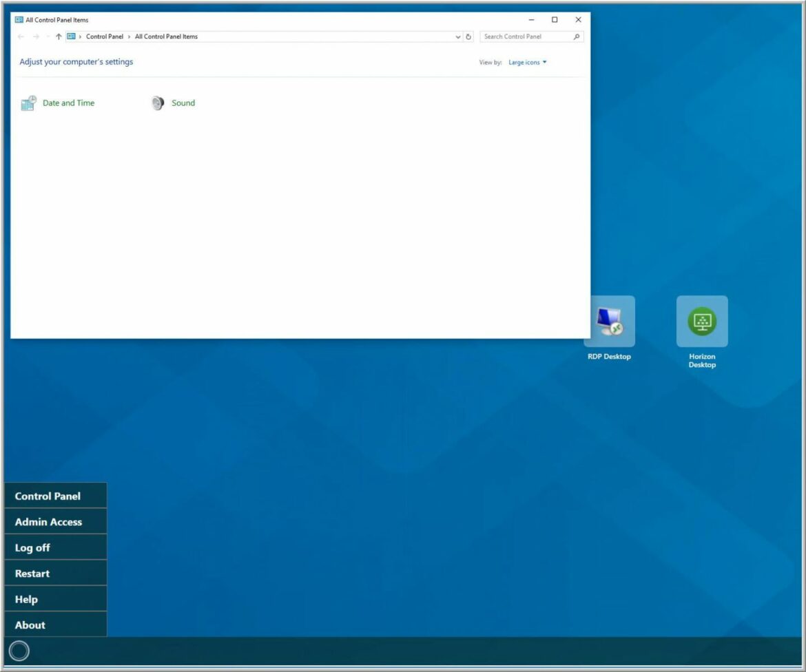Click the Horizon Desktop label text
The image size is (806, 672).
pyautogui.click(x=702, y=361)
